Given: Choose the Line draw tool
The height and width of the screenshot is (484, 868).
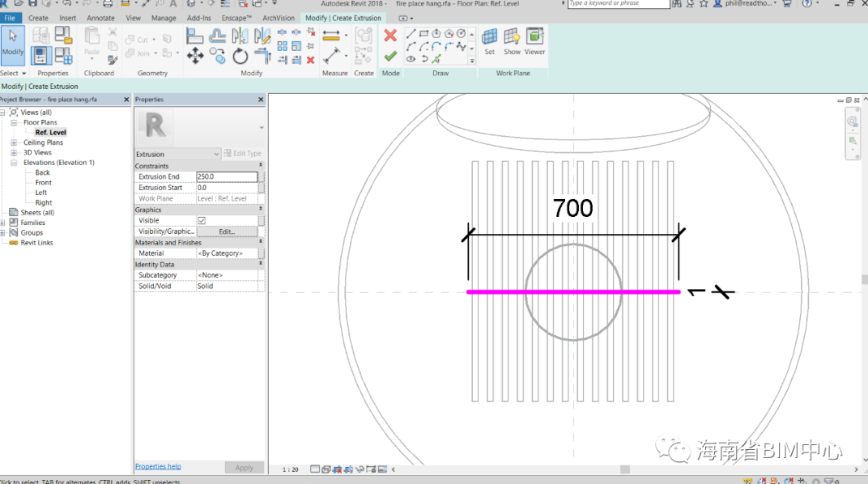Looking at the screenshot, I should point(411,34).
